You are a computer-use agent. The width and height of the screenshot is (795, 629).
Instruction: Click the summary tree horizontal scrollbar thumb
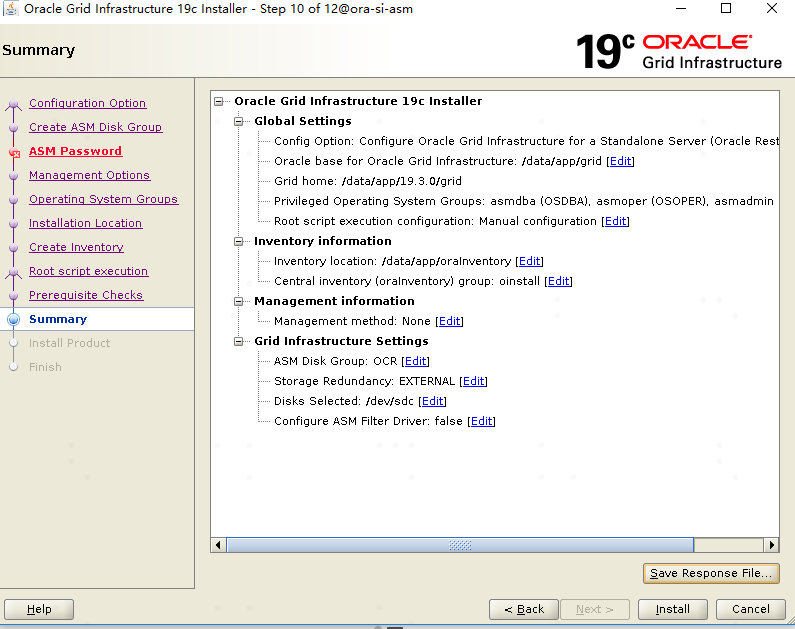tap(460, 545)
